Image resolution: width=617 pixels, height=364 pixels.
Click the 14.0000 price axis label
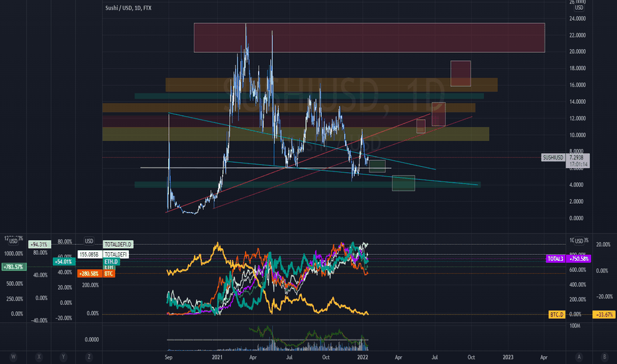pos(577,101)
